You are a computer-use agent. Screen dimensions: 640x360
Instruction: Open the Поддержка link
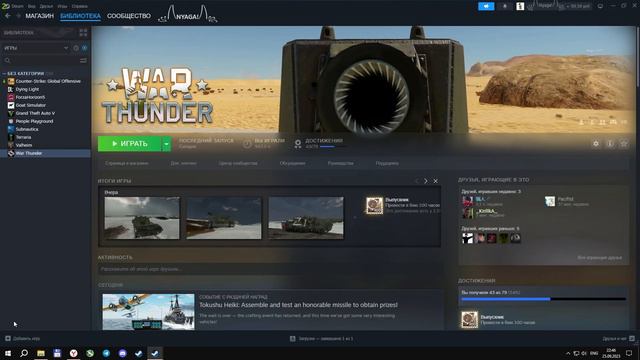[x=387, y=163]
